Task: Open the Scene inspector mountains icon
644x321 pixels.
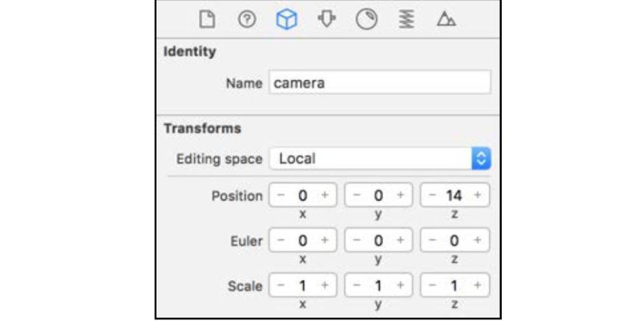Action: pyautogui.click(x=446, y=19)
